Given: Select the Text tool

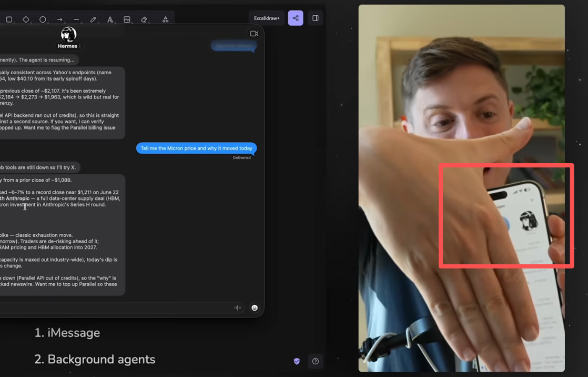Looking at the screenshot, I should coord(110,19).
